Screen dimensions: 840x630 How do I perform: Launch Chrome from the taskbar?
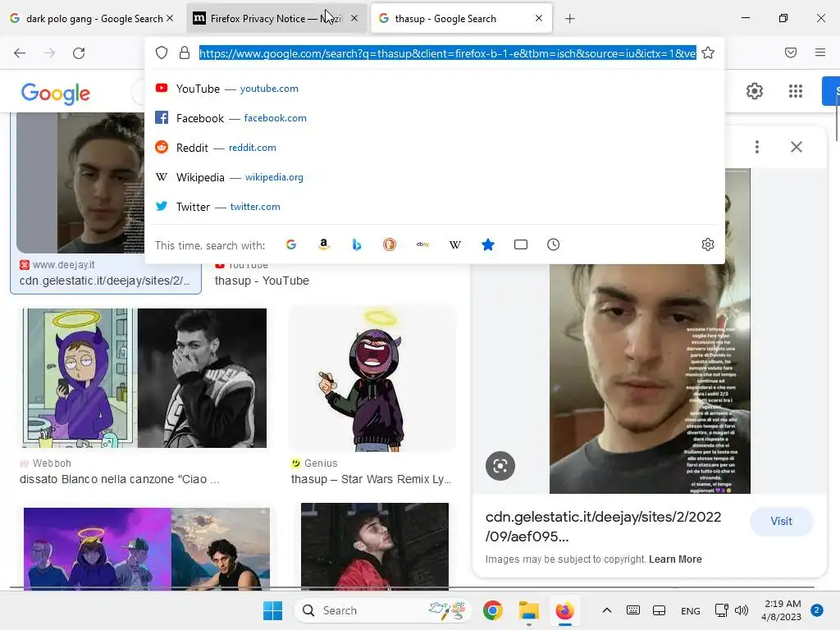(x=492, y=610)
